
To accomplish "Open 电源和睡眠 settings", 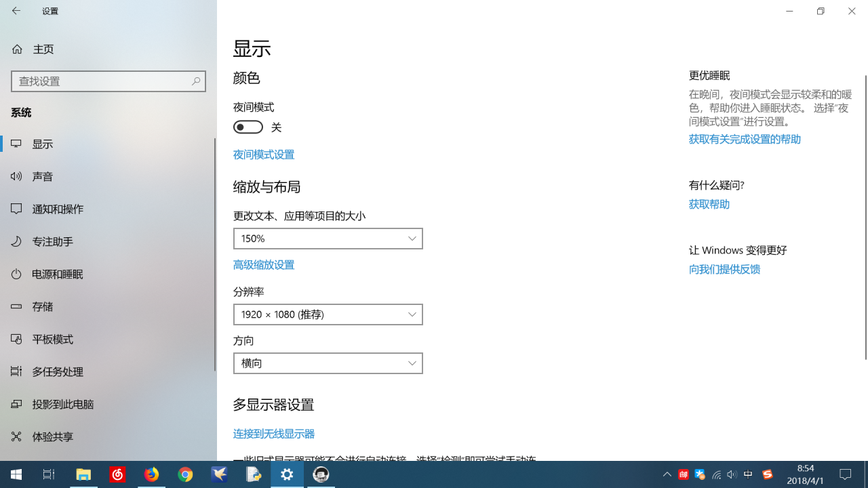I will [x=108, y=274].
